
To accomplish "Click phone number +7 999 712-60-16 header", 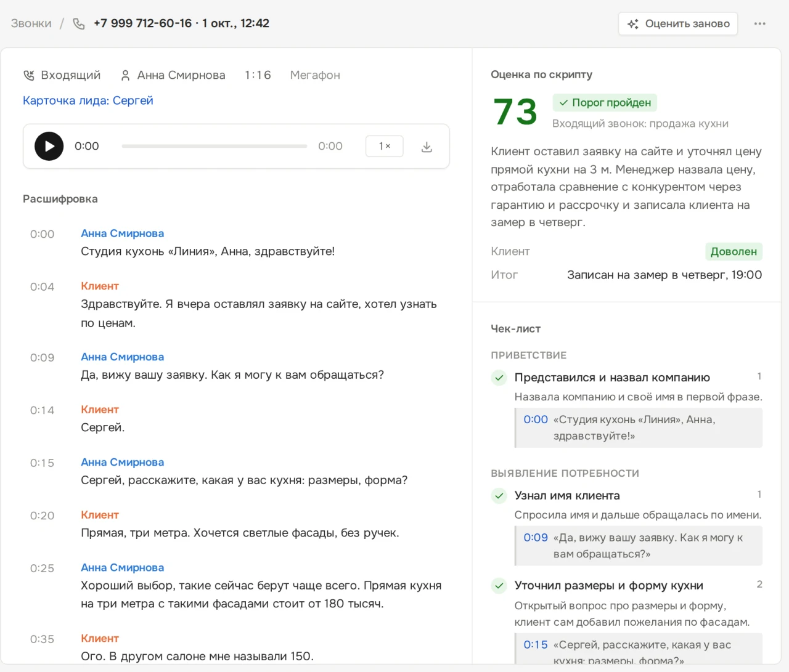I will pos(142,23).
